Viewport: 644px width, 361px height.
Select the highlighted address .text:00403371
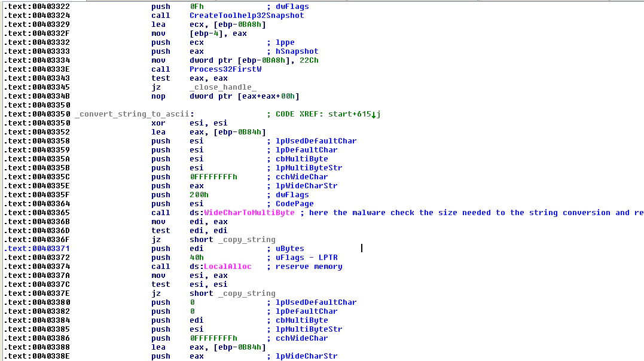pyautogui.click(x=37, y=249)
